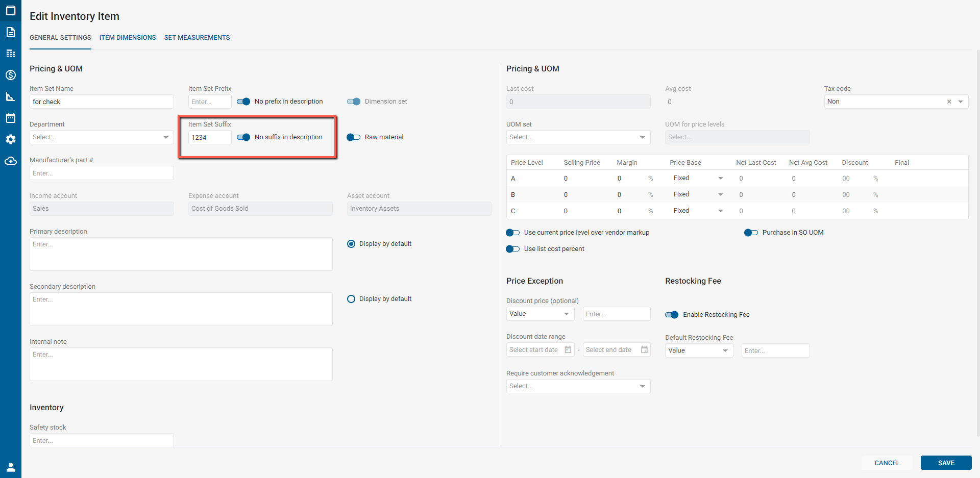Open the calendar icon in the sidebar
Screen dimensions: 980x478
pos(11,118)
